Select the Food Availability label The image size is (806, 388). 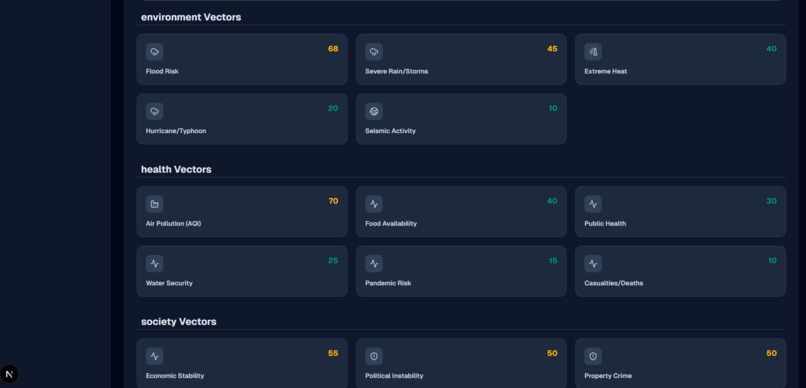coord(391,224)
